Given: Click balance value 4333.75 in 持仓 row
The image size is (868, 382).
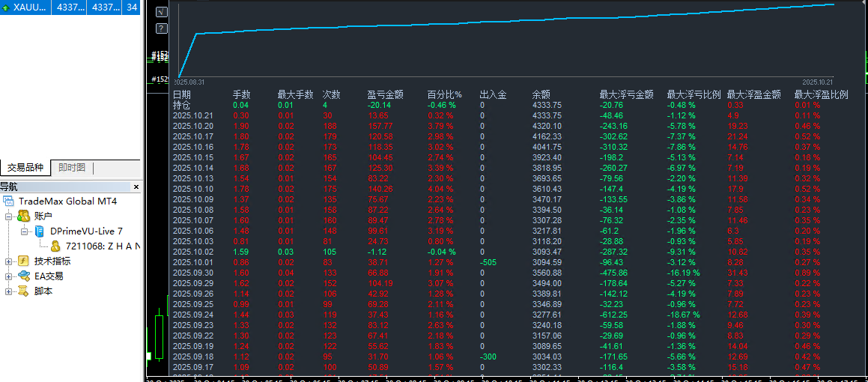Looking at the screenshot, I should coord(547,105).
